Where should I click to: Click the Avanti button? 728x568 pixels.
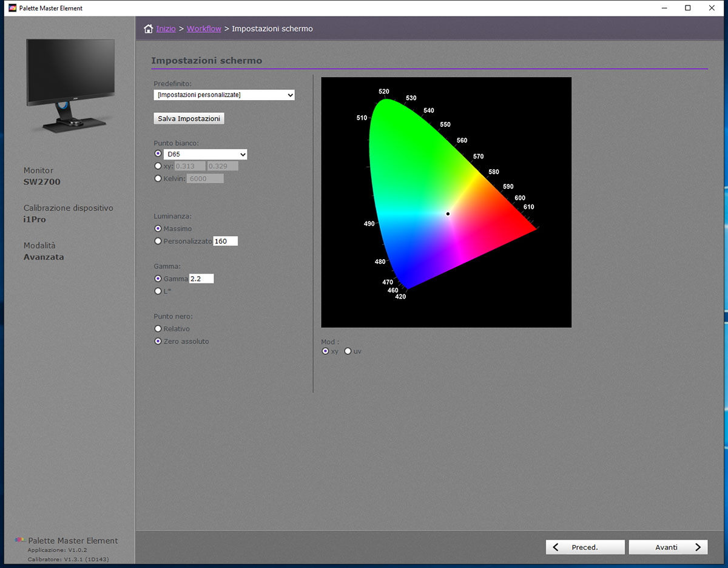tap(667, 547)
